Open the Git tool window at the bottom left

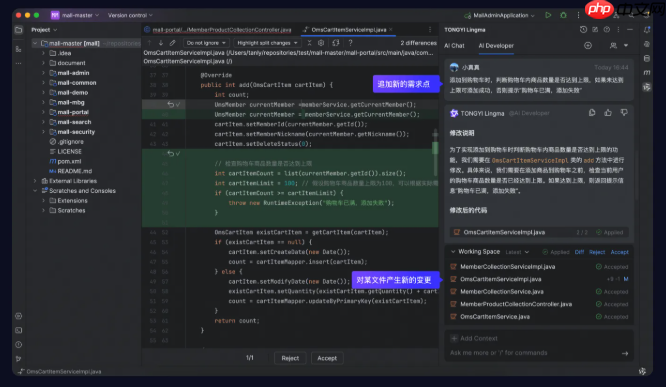(x=18, y=359)
